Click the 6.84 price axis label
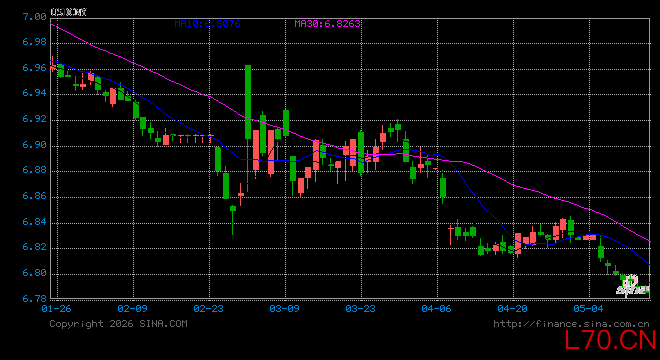The image size is (660, 360). (x=35, y=222)
